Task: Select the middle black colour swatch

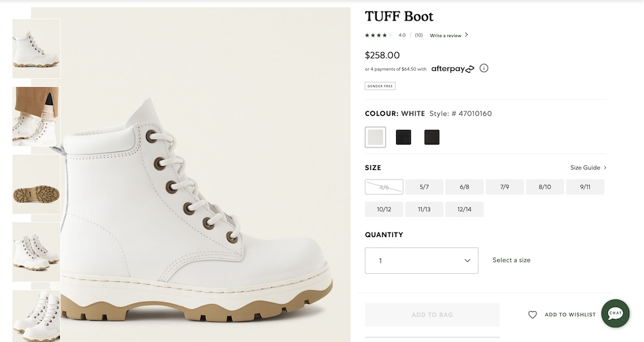Action: (x=404, y=137)
